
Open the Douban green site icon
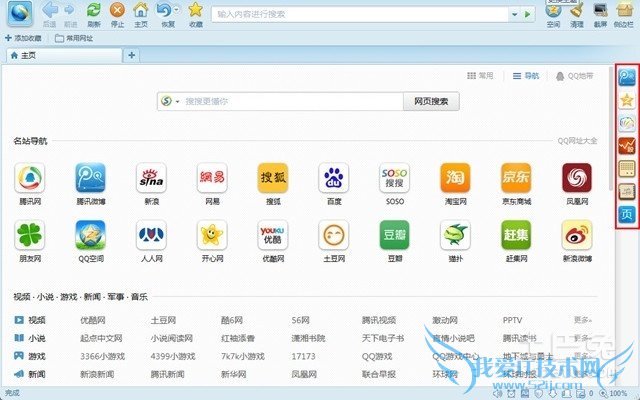tap(395, 235)
